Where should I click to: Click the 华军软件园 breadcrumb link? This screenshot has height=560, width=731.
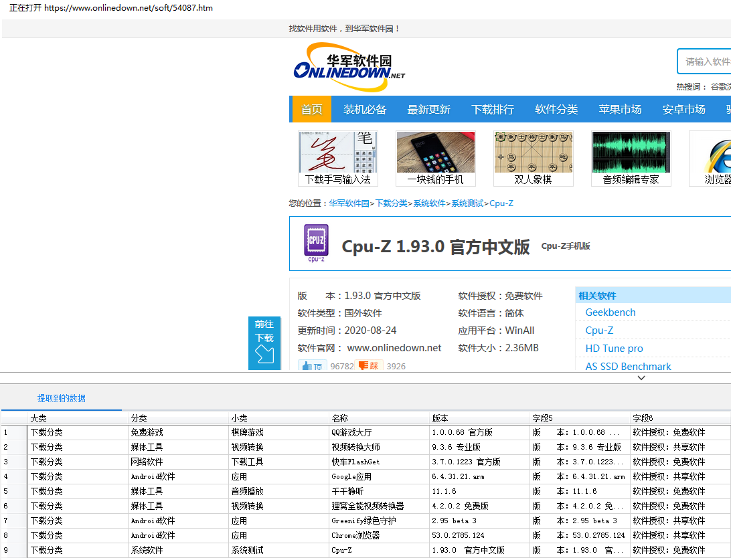[x=349, y=203]
